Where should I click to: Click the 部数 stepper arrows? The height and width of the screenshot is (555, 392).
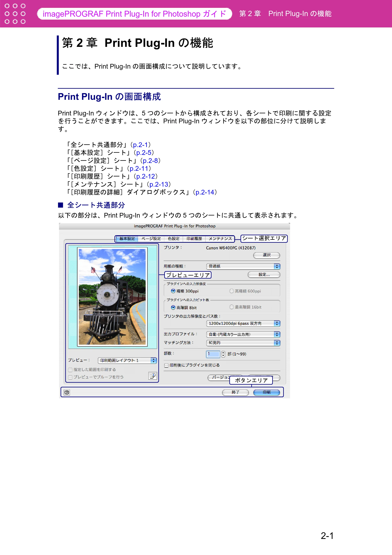tap(223, 354)
